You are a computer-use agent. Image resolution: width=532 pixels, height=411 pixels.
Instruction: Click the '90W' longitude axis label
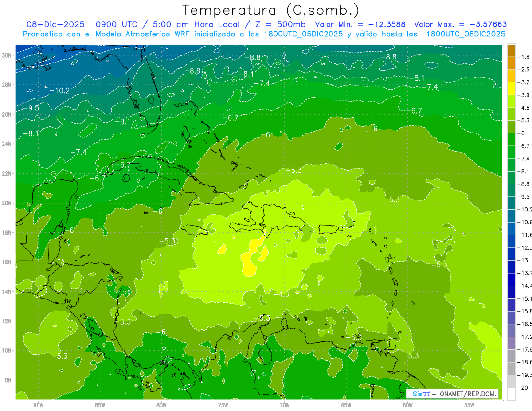(38, 405)
